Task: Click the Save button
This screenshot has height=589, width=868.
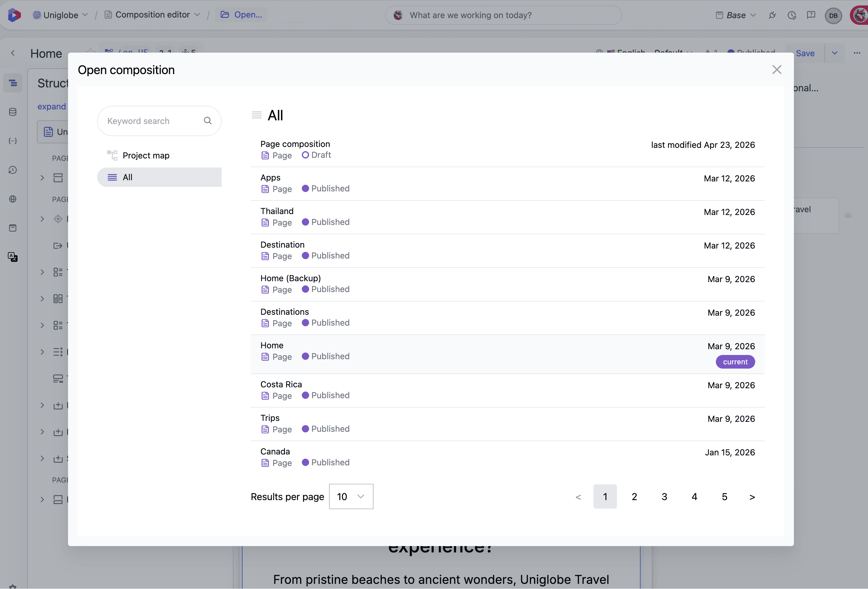Action: coord(805,53)
